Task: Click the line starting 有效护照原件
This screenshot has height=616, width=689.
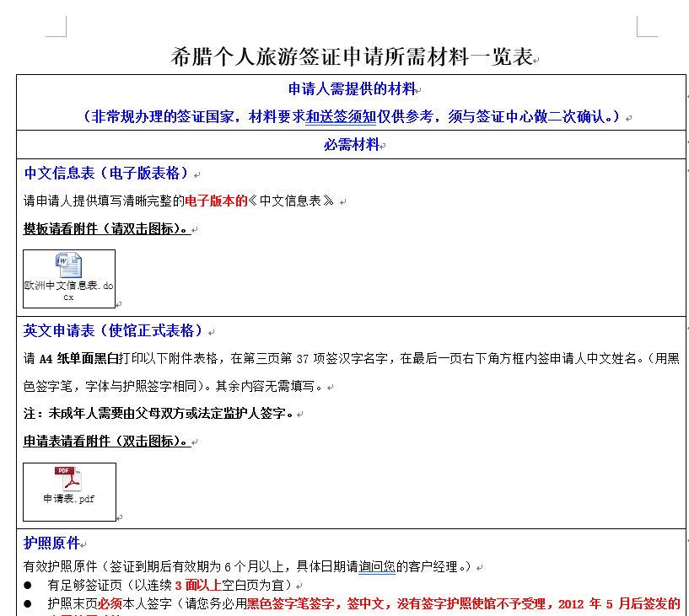Action: click(248, 567)
